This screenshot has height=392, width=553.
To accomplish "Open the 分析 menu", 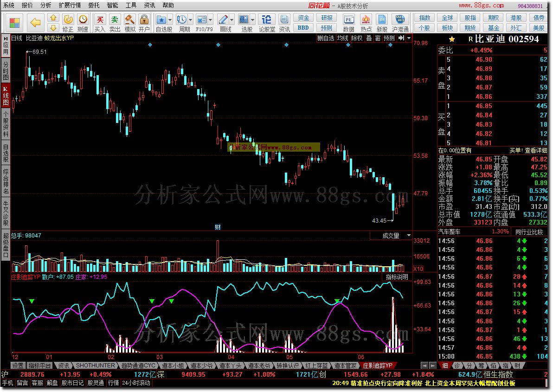I will point(45,5).
